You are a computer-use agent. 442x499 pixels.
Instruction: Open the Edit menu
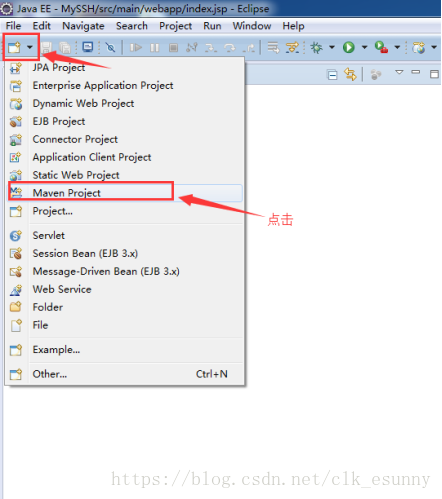42,26
